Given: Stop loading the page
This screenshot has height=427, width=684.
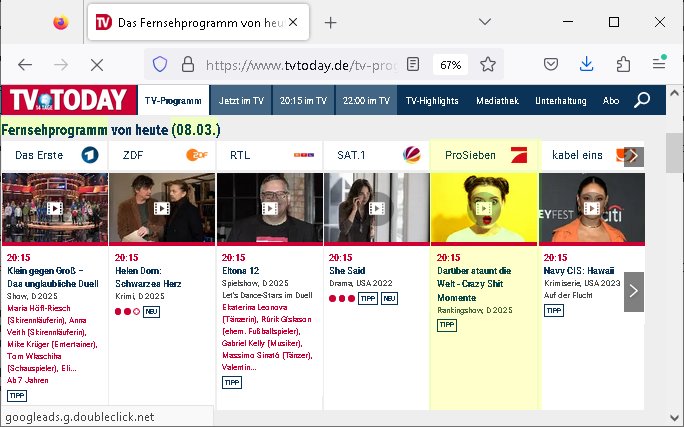Looking at the screenshot, I should point(97,65).
